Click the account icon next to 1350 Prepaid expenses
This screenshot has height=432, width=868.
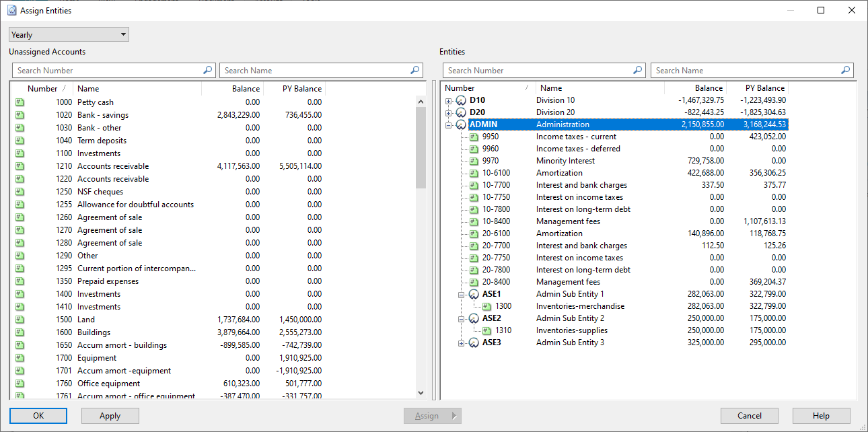point(20,281)
